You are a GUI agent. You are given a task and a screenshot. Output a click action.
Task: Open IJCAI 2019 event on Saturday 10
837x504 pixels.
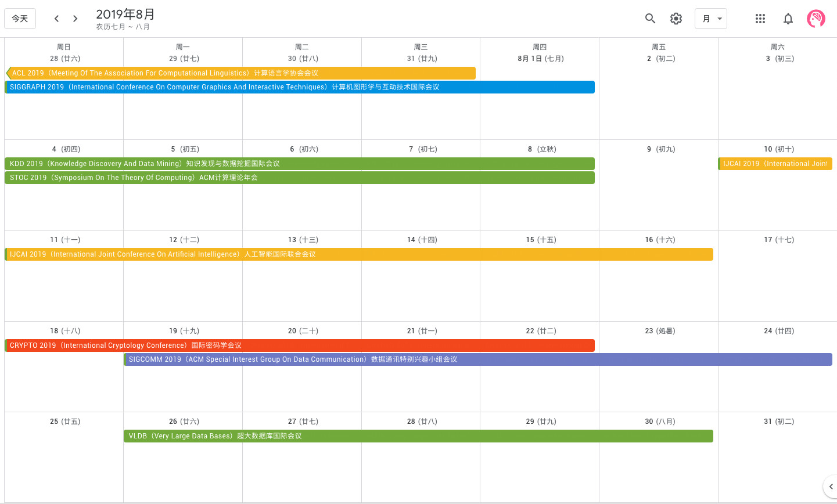pyautogui.click(x=775, y=164)
